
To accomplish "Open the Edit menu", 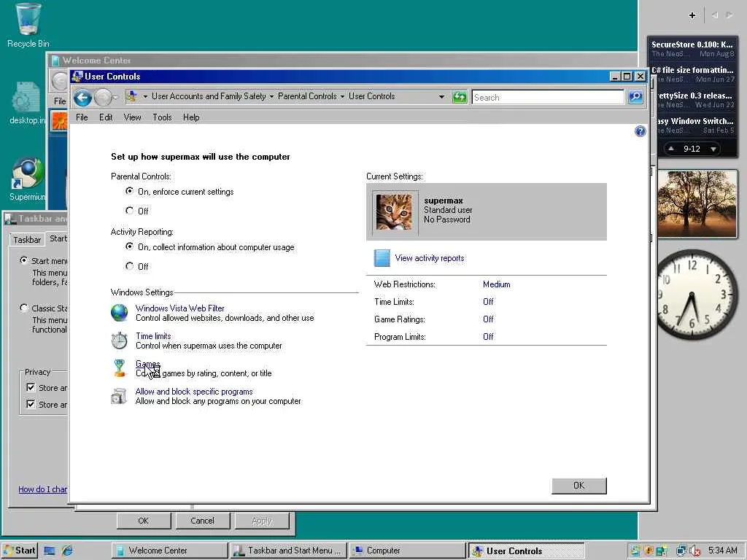I will pyautogui.click(x=106, y=117).
